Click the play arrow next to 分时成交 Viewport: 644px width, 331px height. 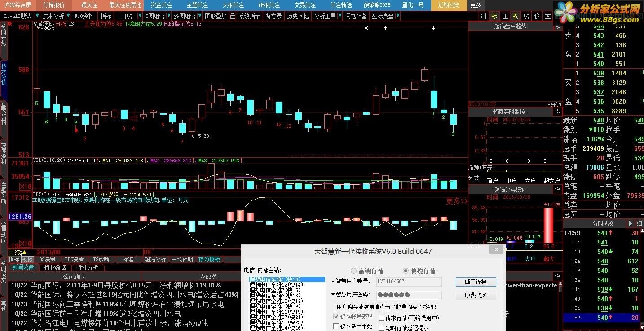(631, 223)
